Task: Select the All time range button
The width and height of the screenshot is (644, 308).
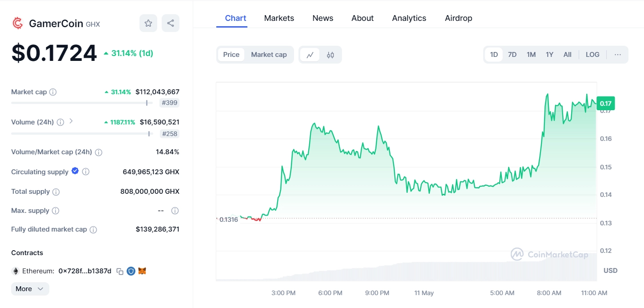Action: pos(567,54)
